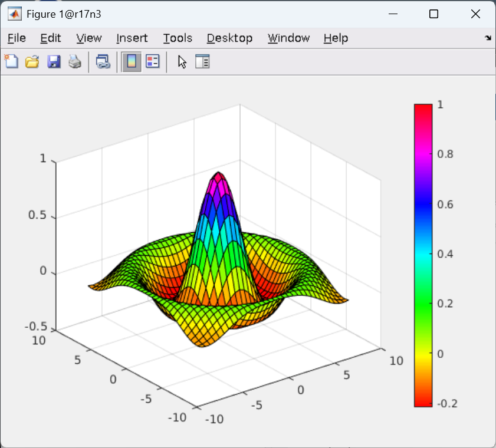Toggle the Insert Legend button
This screenshot has width=496, height=448.
pyautogui.click(x=153, y=61)
